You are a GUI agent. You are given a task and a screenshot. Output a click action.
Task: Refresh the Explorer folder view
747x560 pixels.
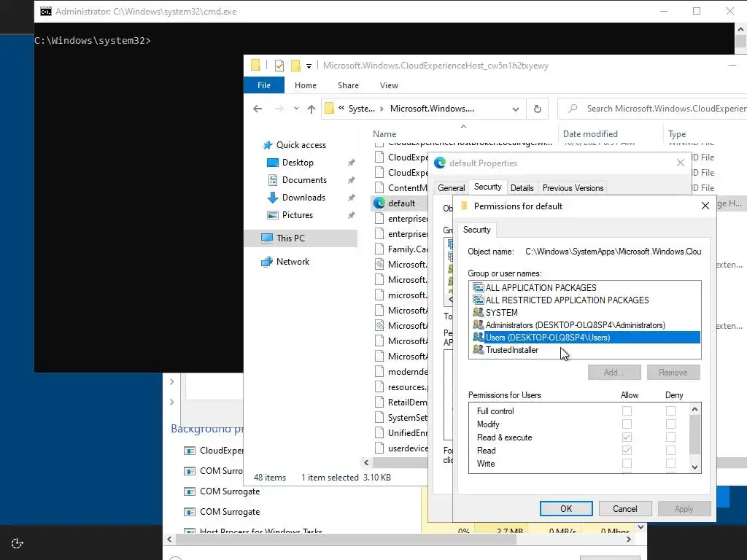click(x=538, y=109)
